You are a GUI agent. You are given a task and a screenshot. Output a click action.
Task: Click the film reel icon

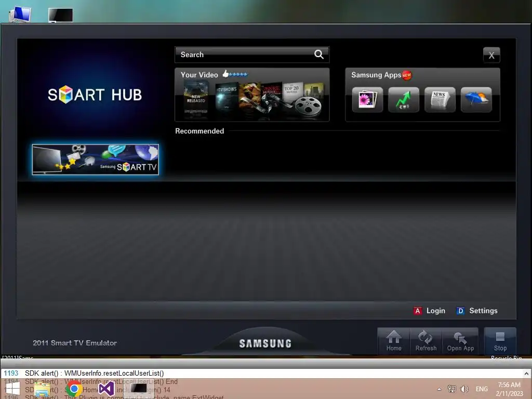[x=308, y=106]
